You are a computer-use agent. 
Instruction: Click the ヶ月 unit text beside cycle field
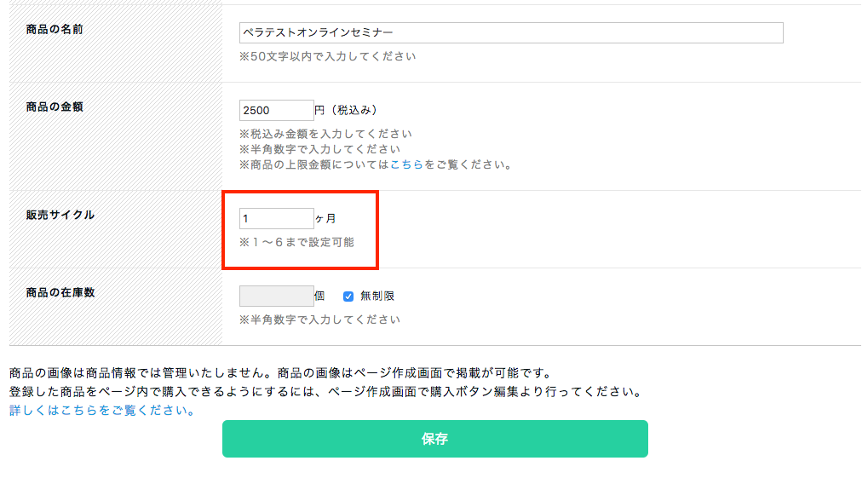tap(325, 218)
